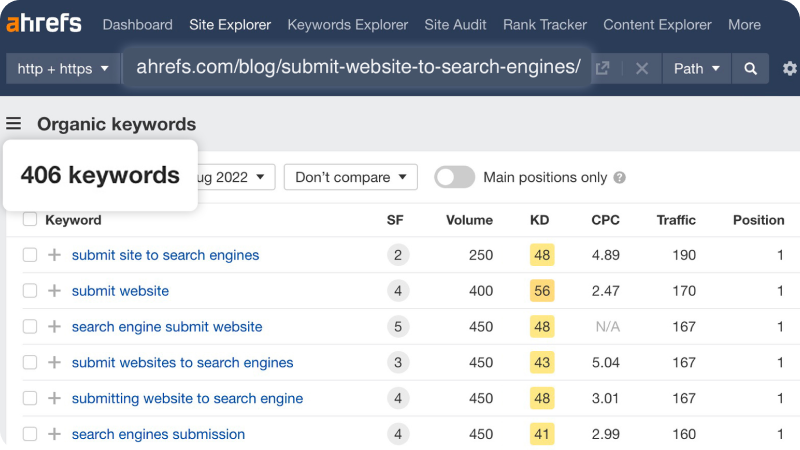The width and height of the screenshot is (800, 450).
Task: Open Rank Tracker
Action: (545, 24)
